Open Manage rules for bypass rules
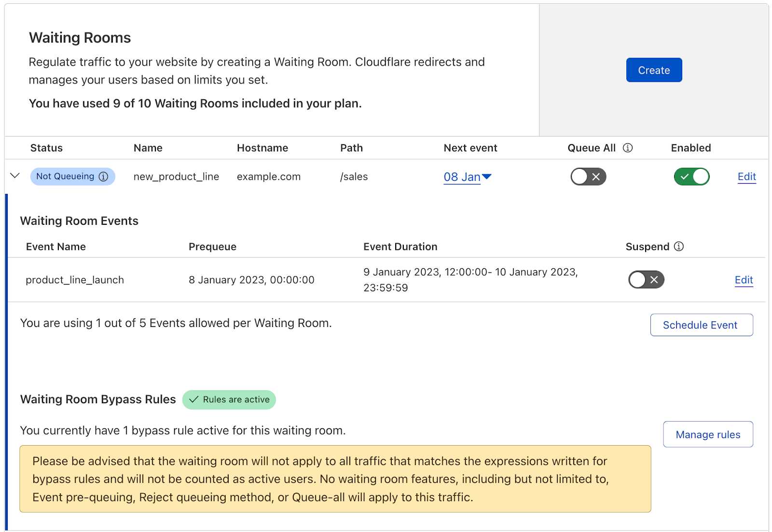Image resolution: width=772 pixels, height=532 pixels. coord(707,435)
